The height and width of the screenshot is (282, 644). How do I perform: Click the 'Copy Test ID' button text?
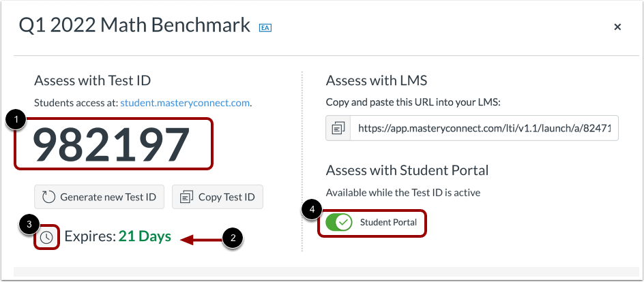pyautogui.click(x=226, y=197)
